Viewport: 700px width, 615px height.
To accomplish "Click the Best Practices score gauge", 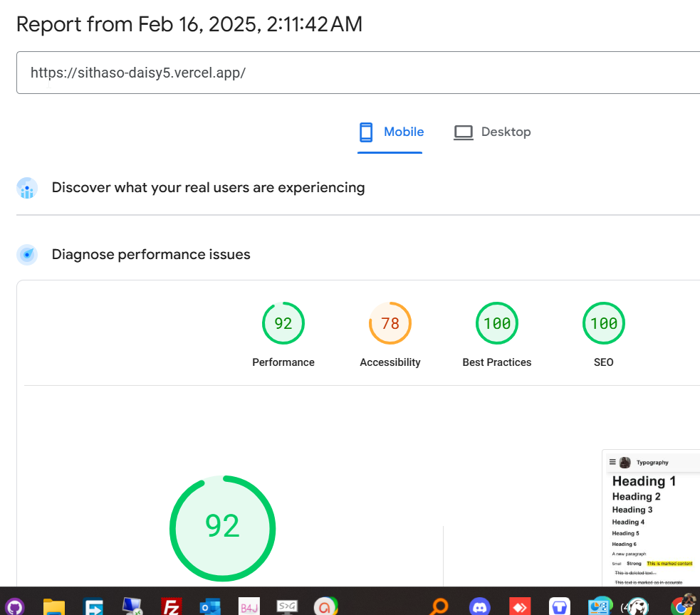I will [x=497, y=324].
